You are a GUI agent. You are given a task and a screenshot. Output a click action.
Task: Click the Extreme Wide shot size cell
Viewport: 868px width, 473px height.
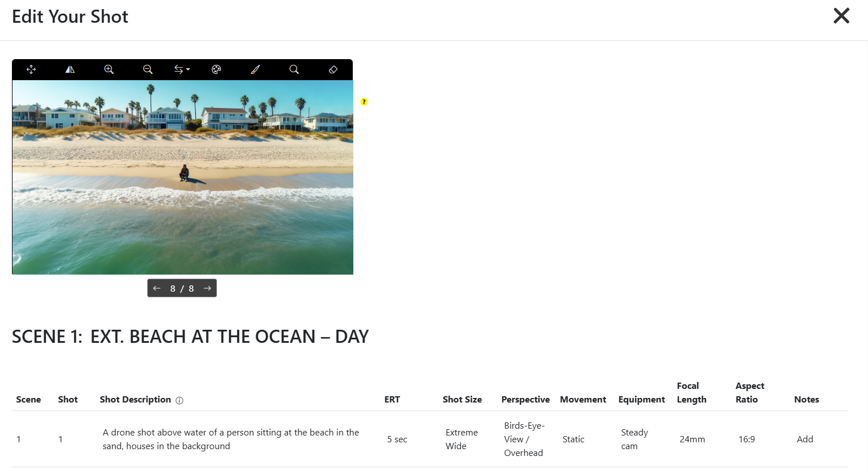point(462,439)
